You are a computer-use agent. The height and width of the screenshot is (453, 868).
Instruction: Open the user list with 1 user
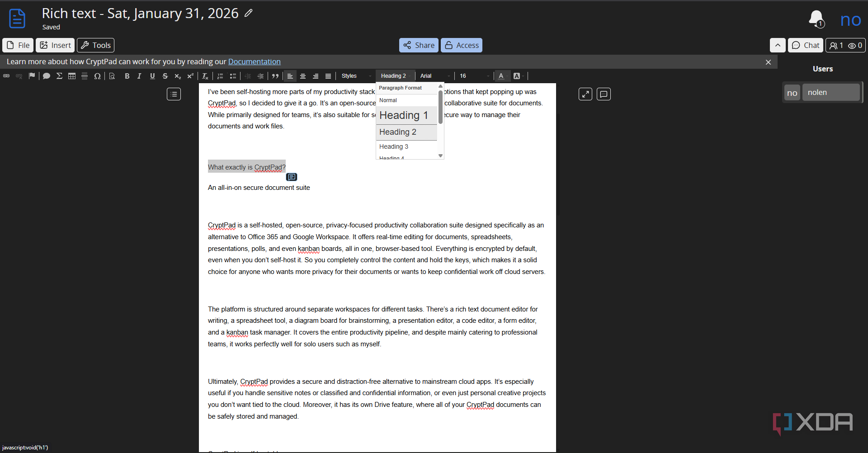click(x=846, y=45)
